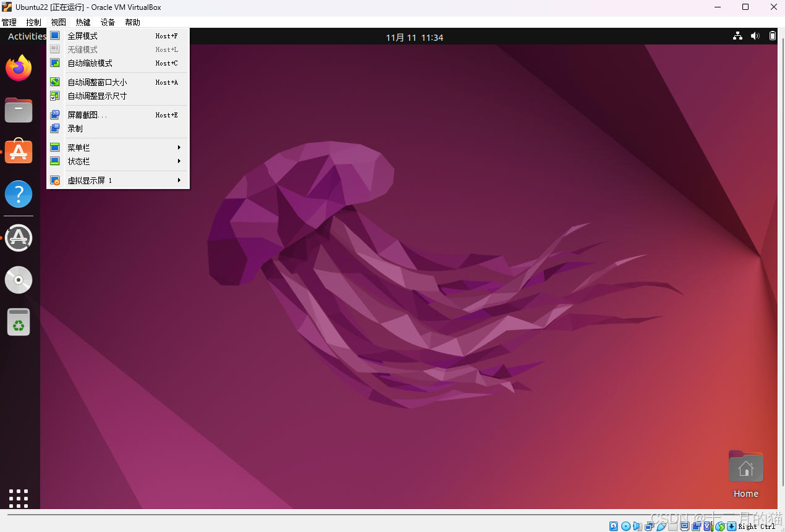
Task: Open the Files manager in dock
Action: (x=19, y=110)
